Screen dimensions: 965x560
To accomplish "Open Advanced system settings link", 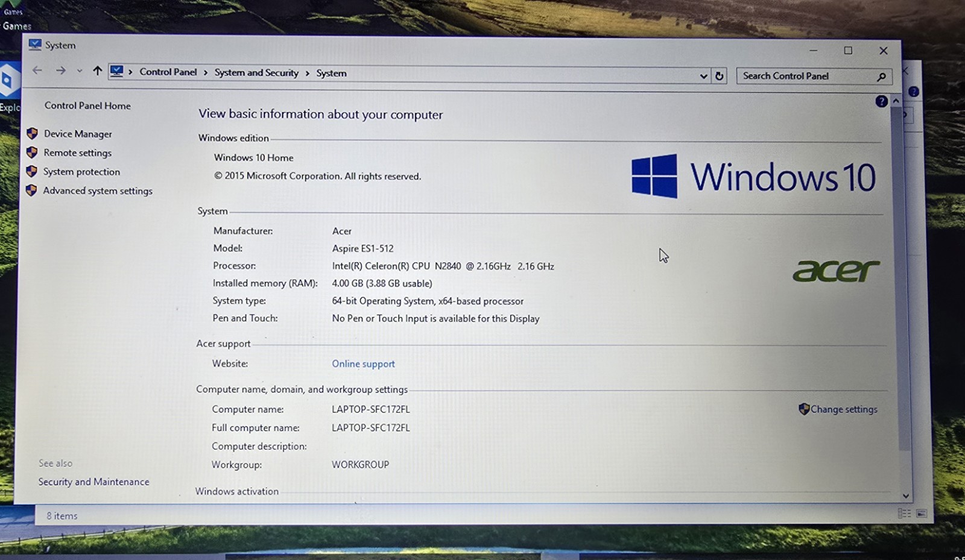I will coord(98,191).
